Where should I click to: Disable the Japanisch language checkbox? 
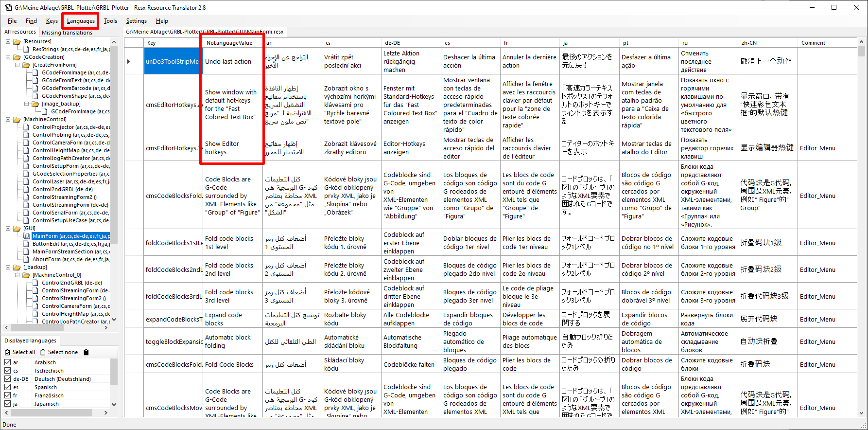[x=8, y=404]
